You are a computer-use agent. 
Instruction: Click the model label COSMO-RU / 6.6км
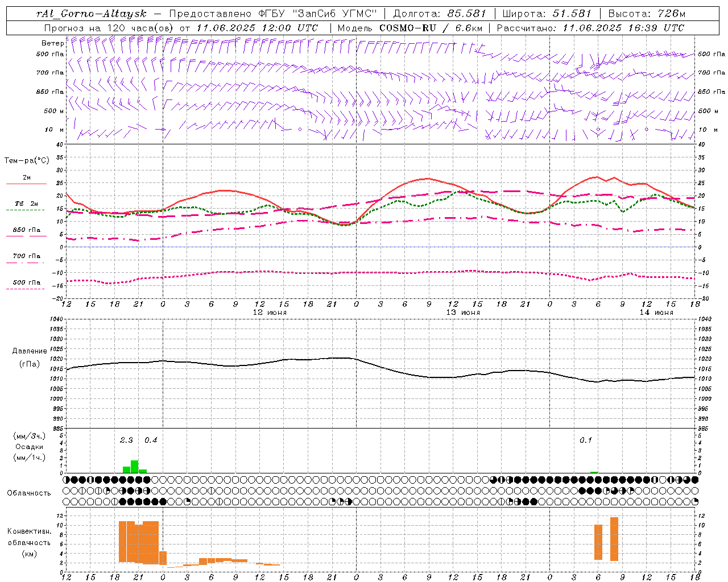pos(431,28)
